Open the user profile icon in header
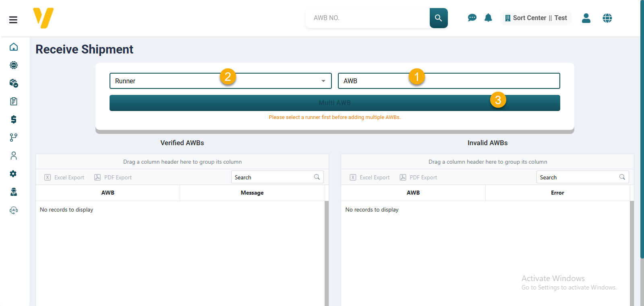 [586, 18]
